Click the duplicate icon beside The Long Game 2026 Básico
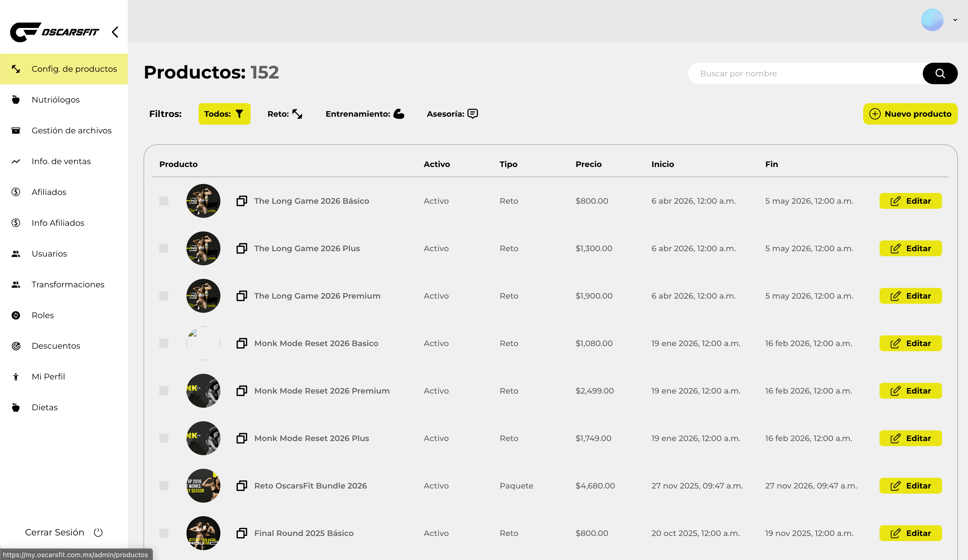Screen dimensions: 968x560 coord(242,201)
